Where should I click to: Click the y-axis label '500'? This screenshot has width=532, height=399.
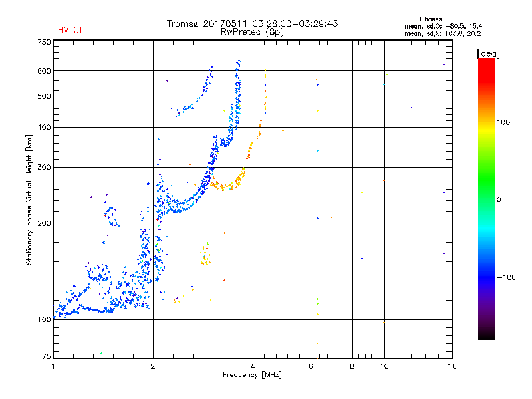pyautogui.click(x=44, y=96)
